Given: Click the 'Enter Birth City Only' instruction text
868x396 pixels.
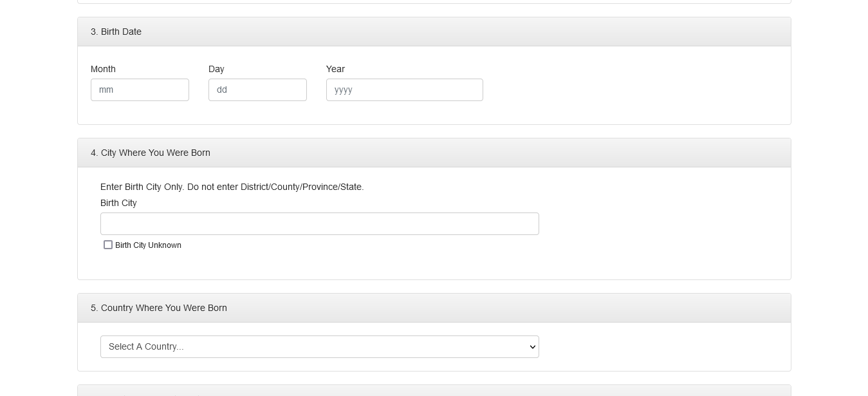Looking at the screenshot, I should (232, 187).
